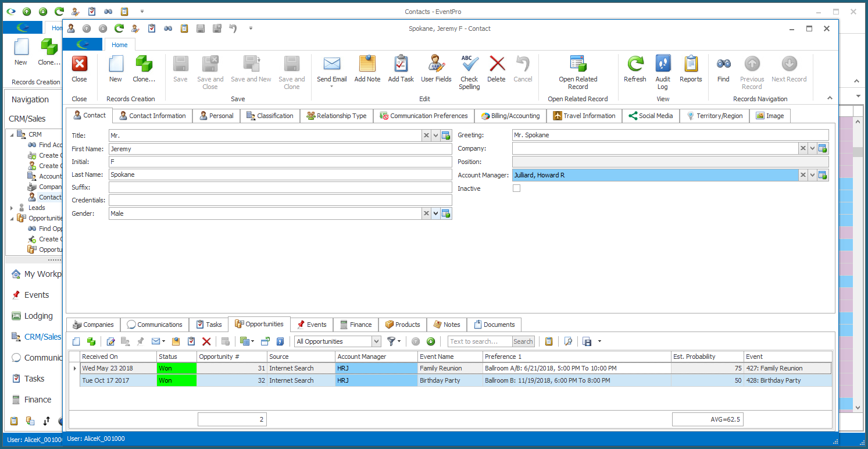Screen dimensions: 868x449
Task: Collapse the CRM tree node
Action: point(12,134)
